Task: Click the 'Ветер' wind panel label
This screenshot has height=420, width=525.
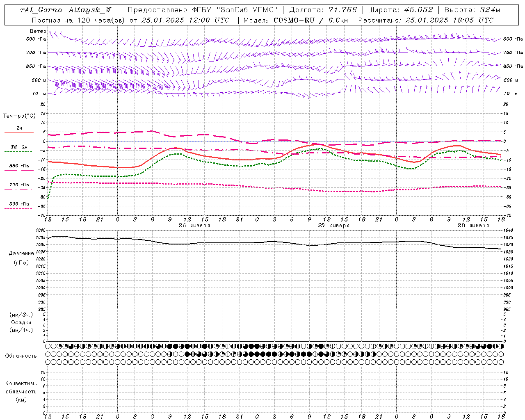Action: point(38,31)
